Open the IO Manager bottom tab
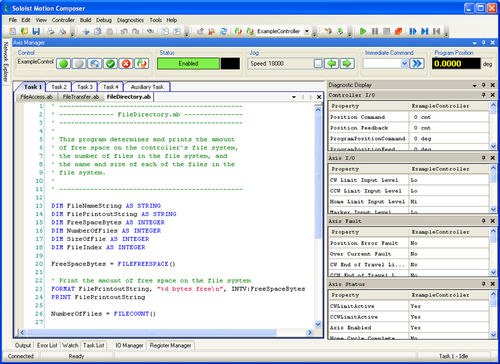 pyautogui.click(x=129, y=345)
